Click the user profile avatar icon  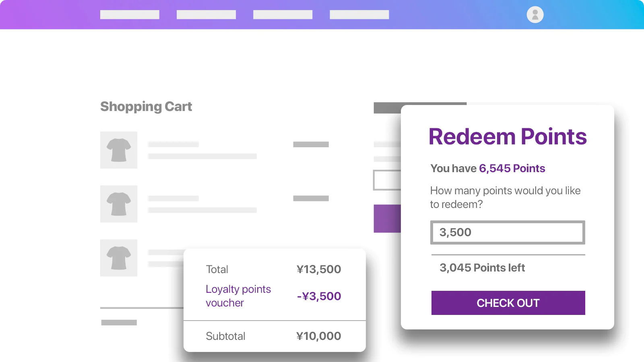535,14
